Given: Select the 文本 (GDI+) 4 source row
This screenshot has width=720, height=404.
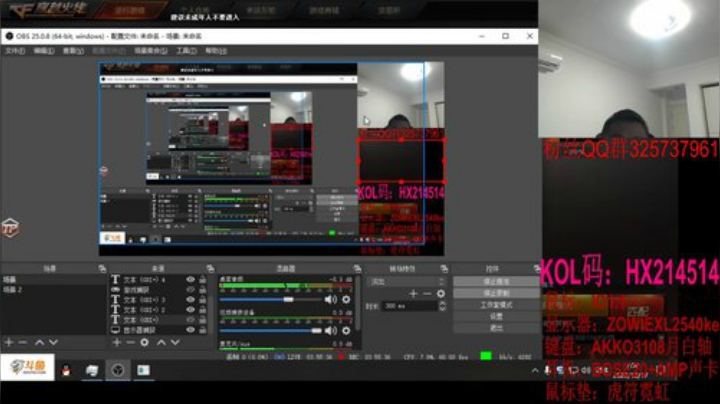Looking at the screenshot, I should [158, 279].
